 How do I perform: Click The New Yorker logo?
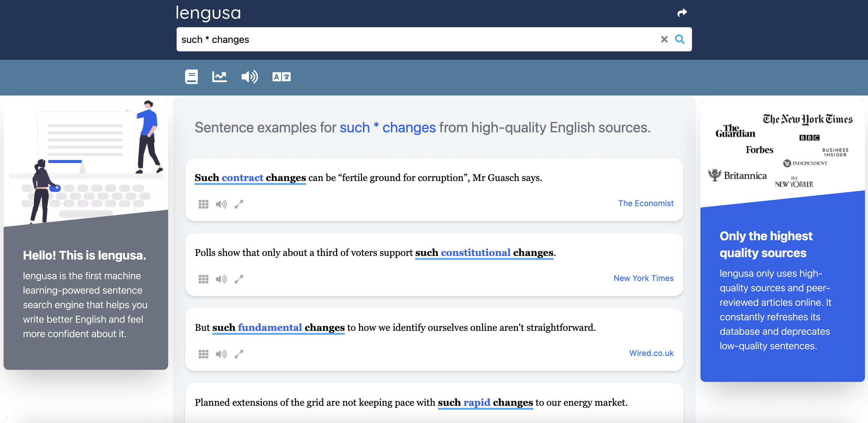click(x=794, y=182)
